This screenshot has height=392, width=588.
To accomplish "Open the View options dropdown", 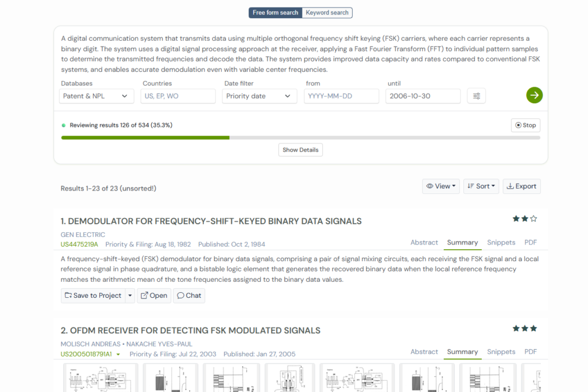I will [x=440, y=186].
